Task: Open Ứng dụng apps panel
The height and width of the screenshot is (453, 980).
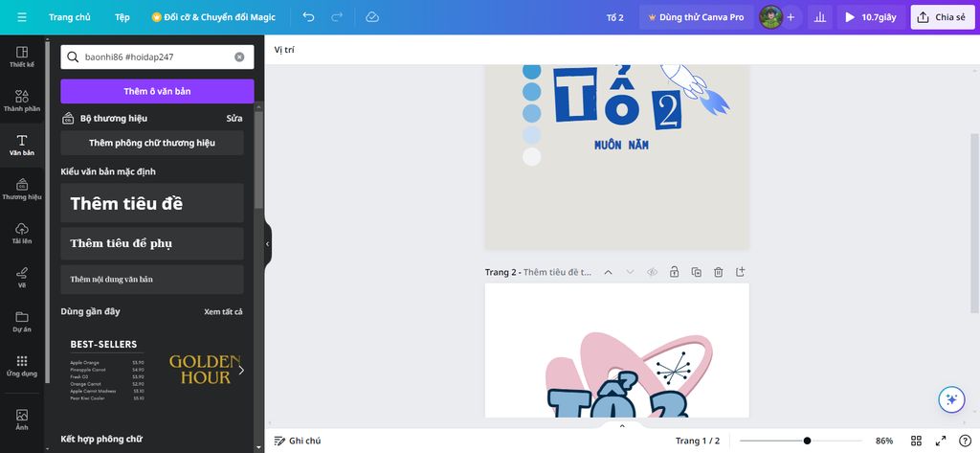Action: 22,366
